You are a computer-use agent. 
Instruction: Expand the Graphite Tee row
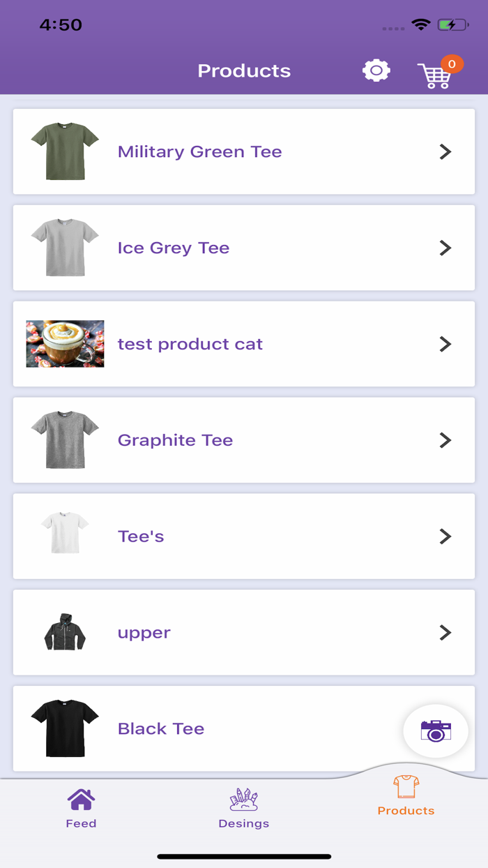[445, 440]
